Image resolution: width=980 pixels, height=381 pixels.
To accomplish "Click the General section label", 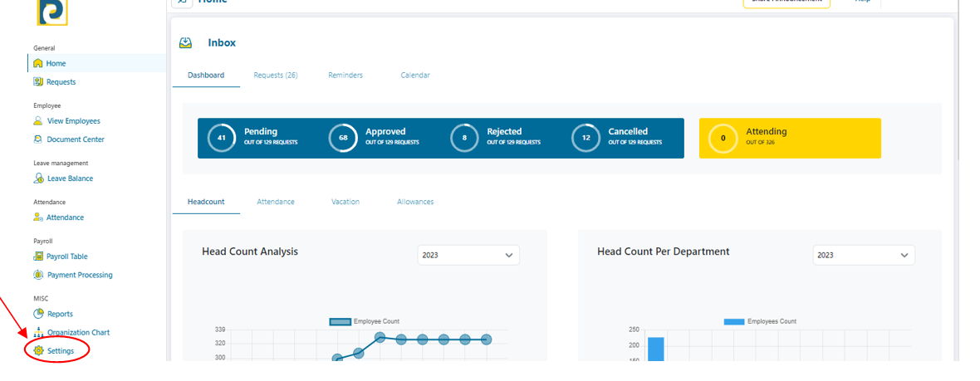I will pyautogui.click(x=44, y=48).
